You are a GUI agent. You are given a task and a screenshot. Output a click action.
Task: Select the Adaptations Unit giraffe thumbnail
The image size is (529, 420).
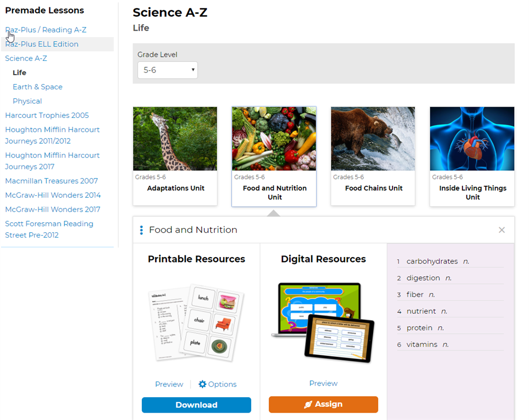(x=175, y=139)
